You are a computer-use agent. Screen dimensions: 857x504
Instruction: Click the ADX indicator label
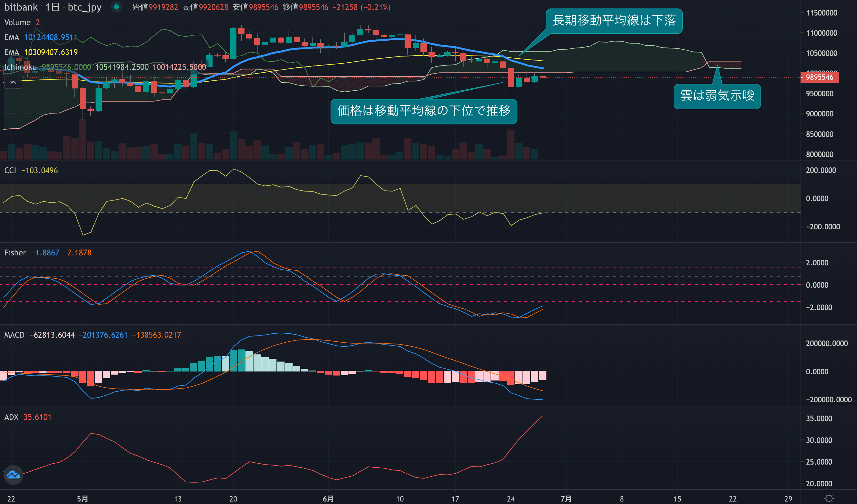tap(11, 417)
